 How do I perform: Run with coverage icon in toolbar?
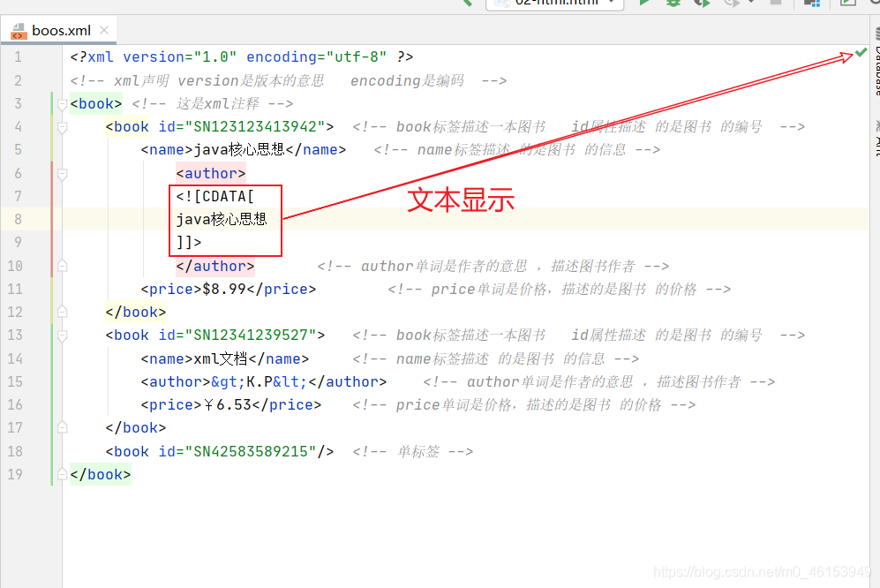tap(702, 3)
